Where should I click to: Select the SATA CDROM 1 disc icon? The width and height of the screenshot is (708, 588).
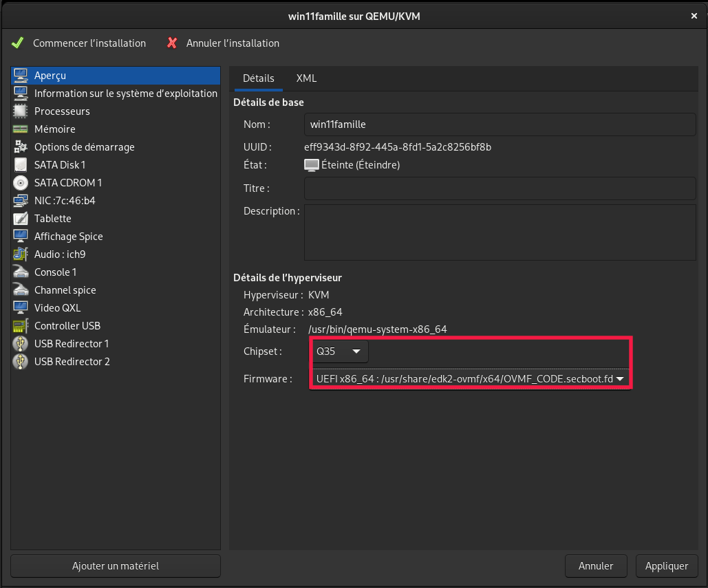point(21,183)
